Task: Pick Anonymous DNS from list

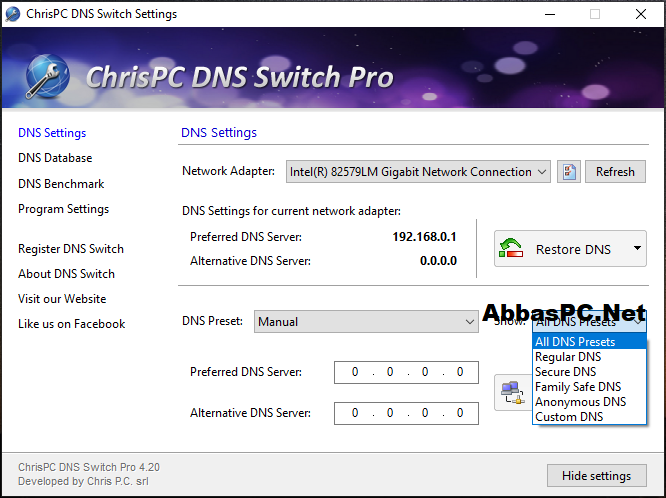Action: coord(589,402)
